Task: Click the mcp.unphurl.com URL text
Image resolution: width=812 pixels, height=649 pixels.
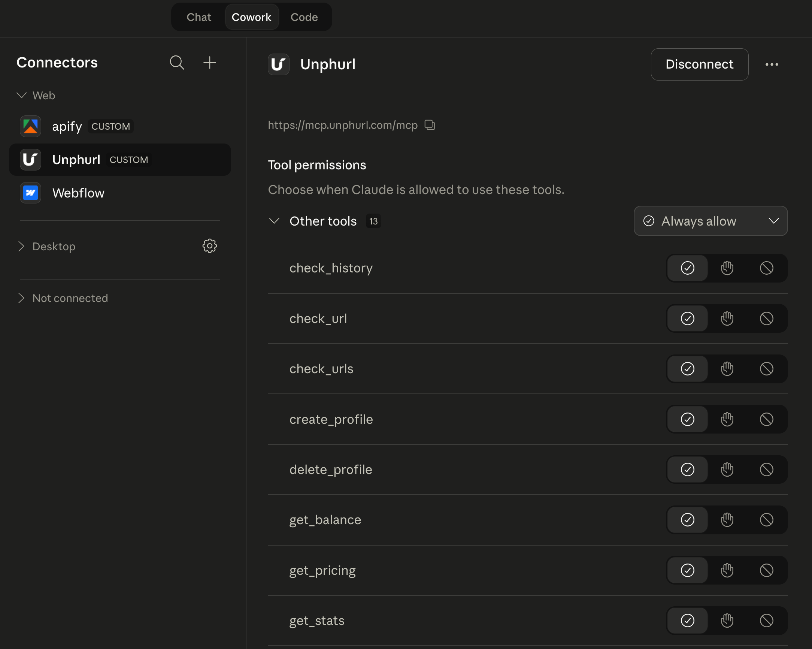Action: coord(343,125)
